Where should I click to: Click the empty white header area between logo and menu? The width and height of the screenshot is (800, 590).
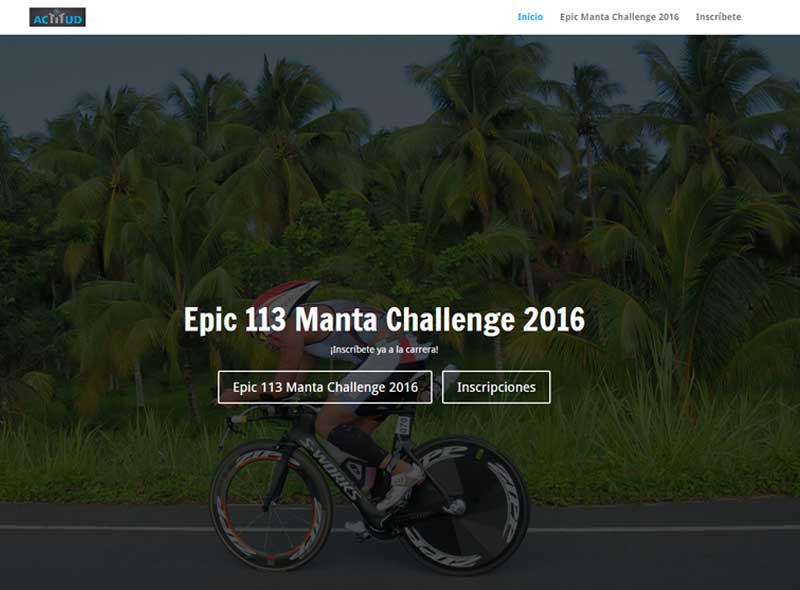coord(301,17)
